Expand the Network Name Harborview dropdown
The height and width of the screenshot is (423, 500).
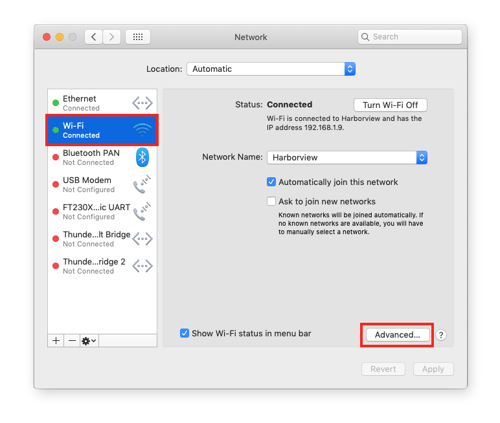347,157
